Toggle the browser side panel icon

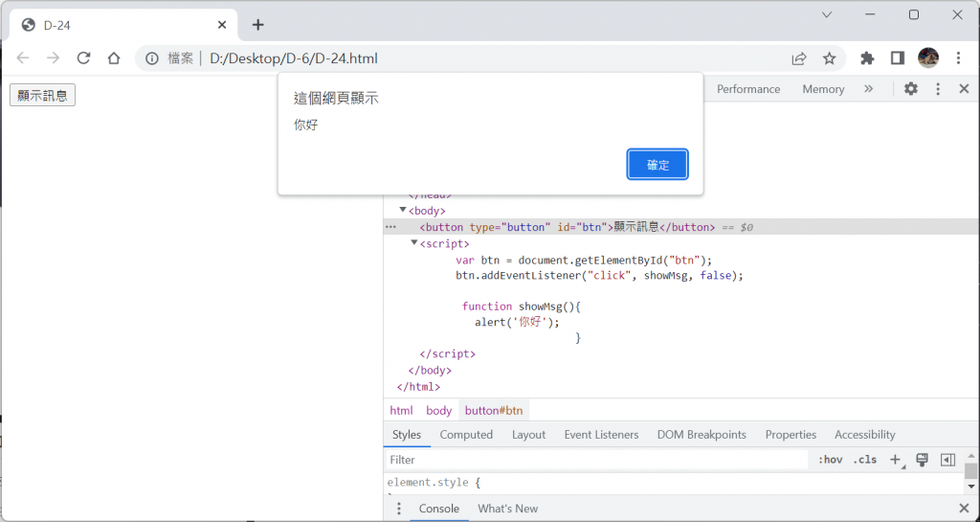tap(898, 58)
